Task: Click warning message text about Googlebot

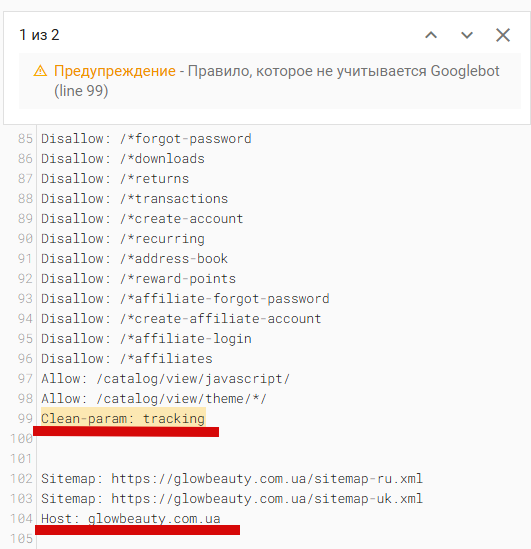Action: [x=277, y=81]
